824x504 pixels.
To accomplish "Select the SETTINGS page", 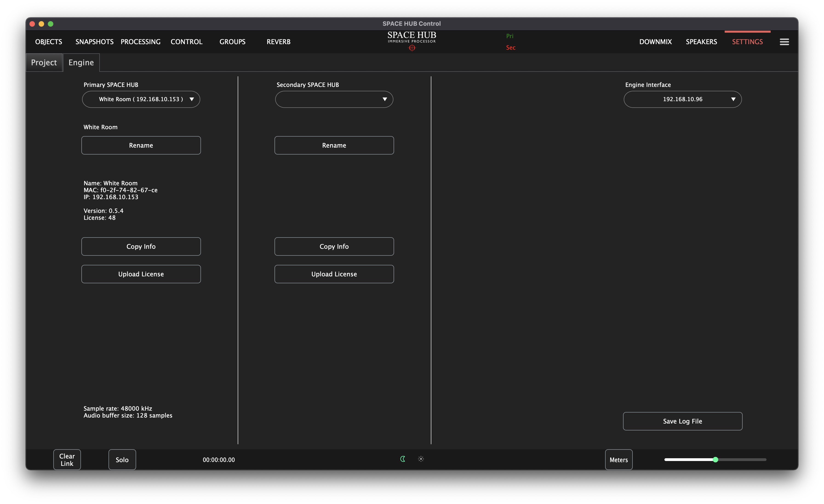I will coord(747,42).
